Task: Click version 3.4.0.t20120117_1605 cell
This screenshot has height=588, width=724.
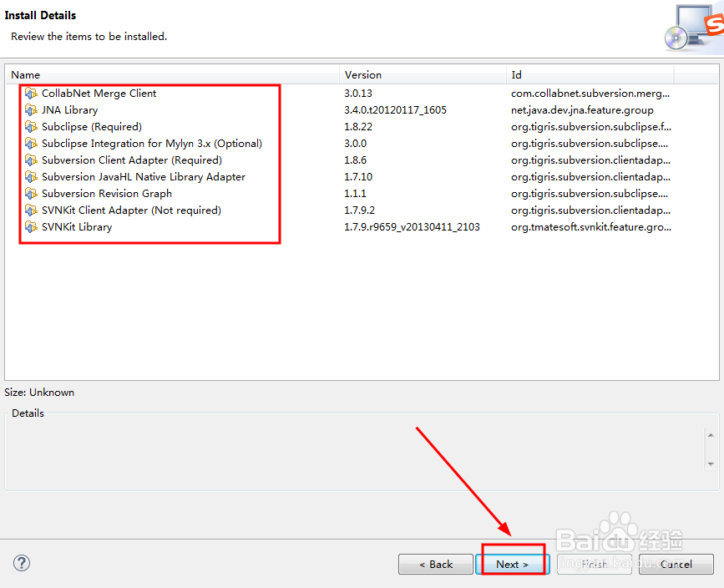Action: [395, 110]
